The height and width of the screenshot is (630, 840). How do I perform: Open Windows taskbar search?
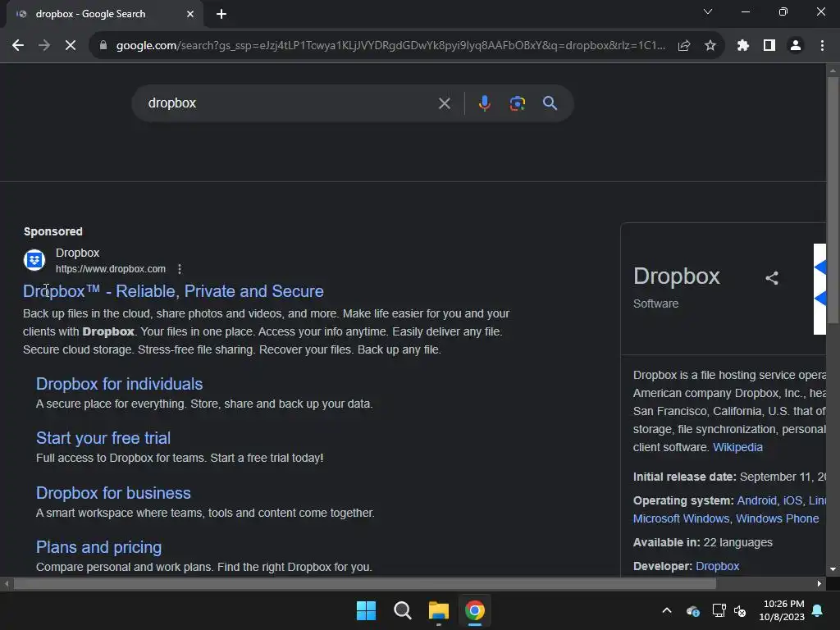pyautogui.click(x=402, y=610)
